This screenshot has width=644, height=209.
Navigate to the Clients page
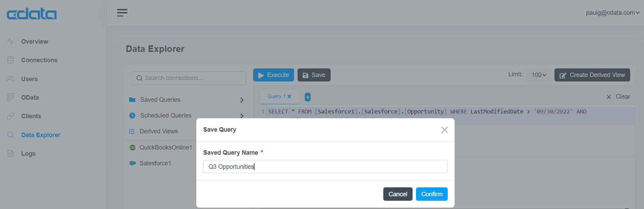[x=31, y=116]
